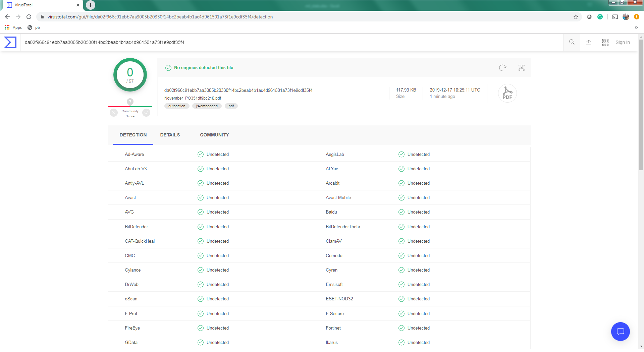Image resolution: width=644 pixels, height=352 pixels.
Task: Open the chat bubble button
Action: point(620,332)
